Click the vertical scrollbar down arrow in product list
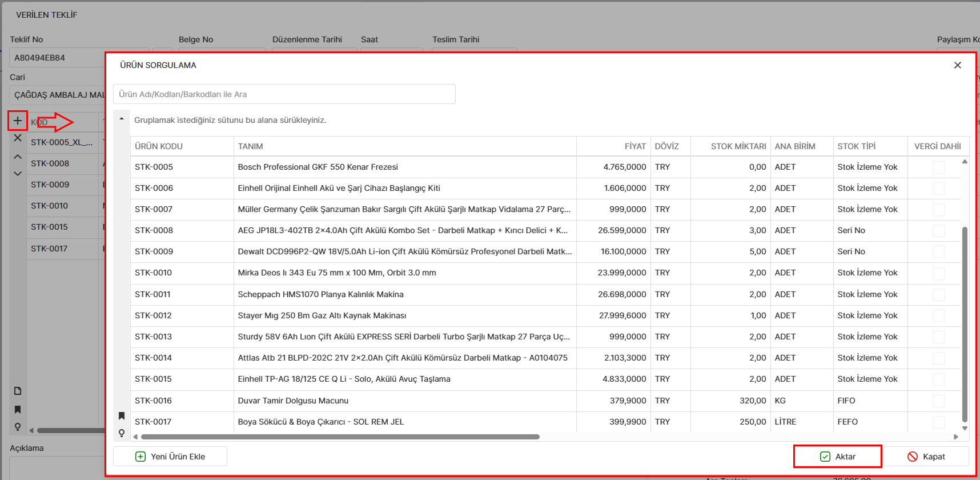Screen dimensions: 980x480 click(x=965, y=428)
